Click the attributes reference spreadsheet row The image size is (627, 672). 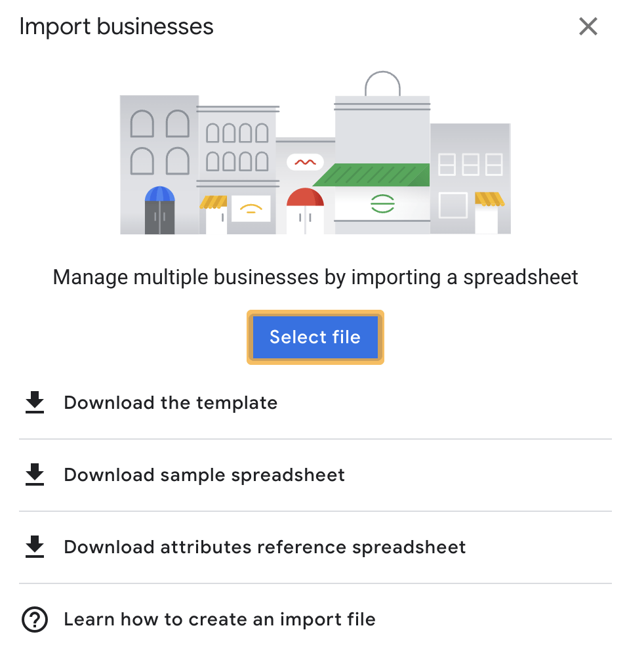click(315, 547)
